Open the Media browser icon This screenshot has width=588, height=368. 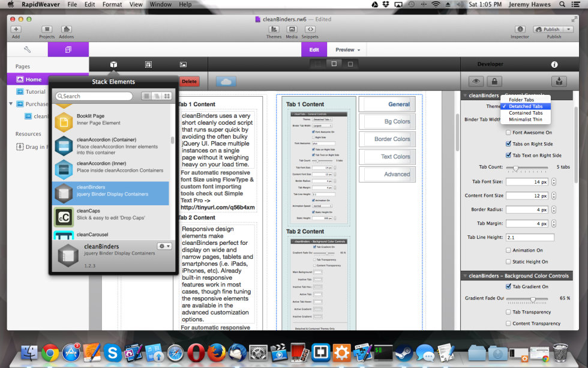(292, 29)
